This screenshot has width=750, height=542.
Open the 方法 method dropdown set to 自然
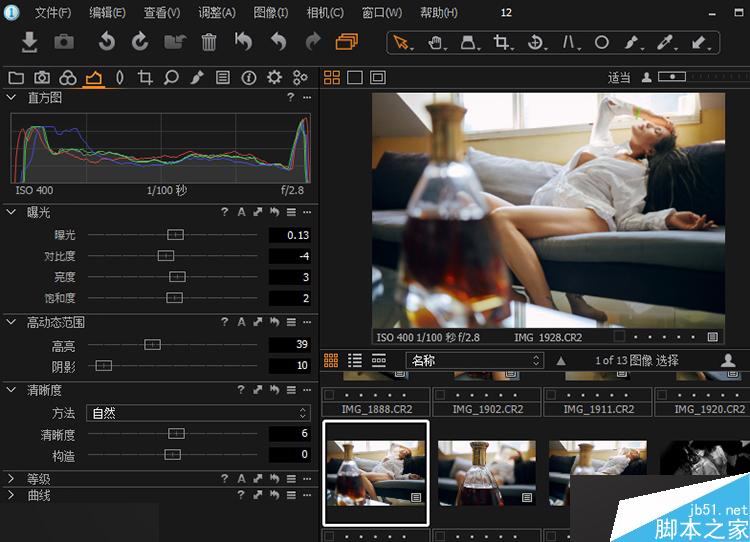click(199, 413)
